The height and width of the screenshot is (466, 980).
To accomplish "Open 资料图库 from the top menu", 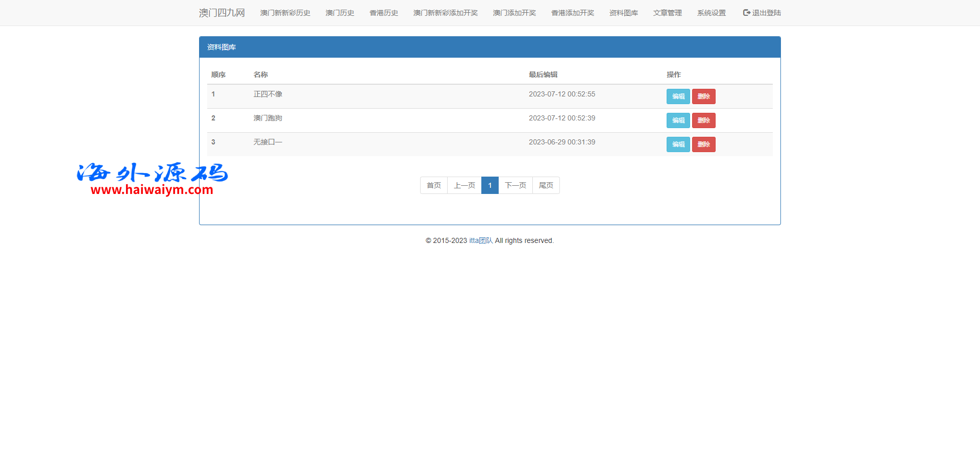I will click(623, 13).
